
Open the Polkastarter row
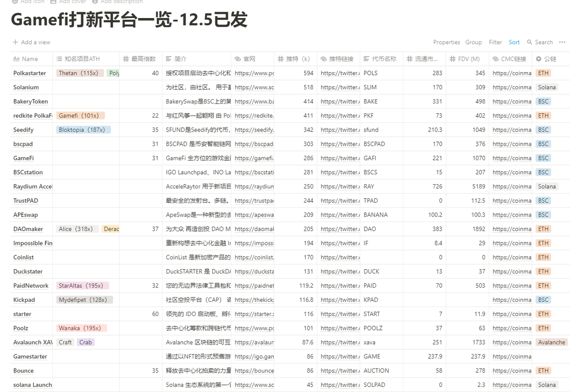(x=29, y=73)
